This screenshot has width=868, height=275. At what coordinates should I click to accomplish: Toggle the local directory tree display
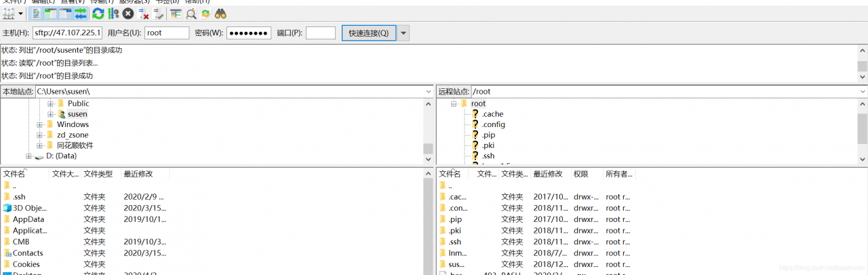pyautogui.click(x=52, y=13)
